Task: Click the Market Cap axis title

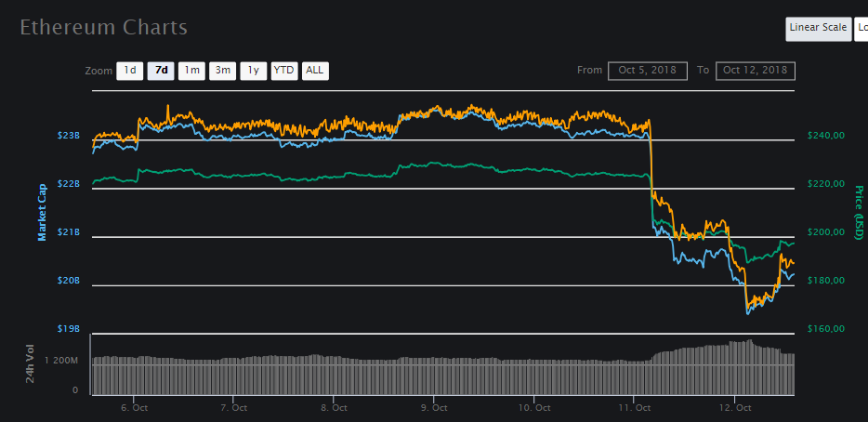Action: (42, 213)
